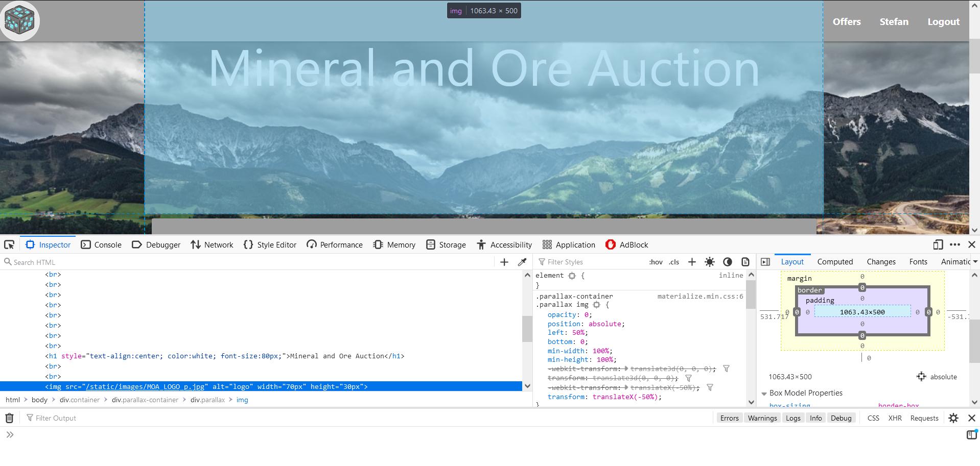Open the Computed sidebar tab
The width and height of the screenshot is (980, 466).
coord(835,262)
